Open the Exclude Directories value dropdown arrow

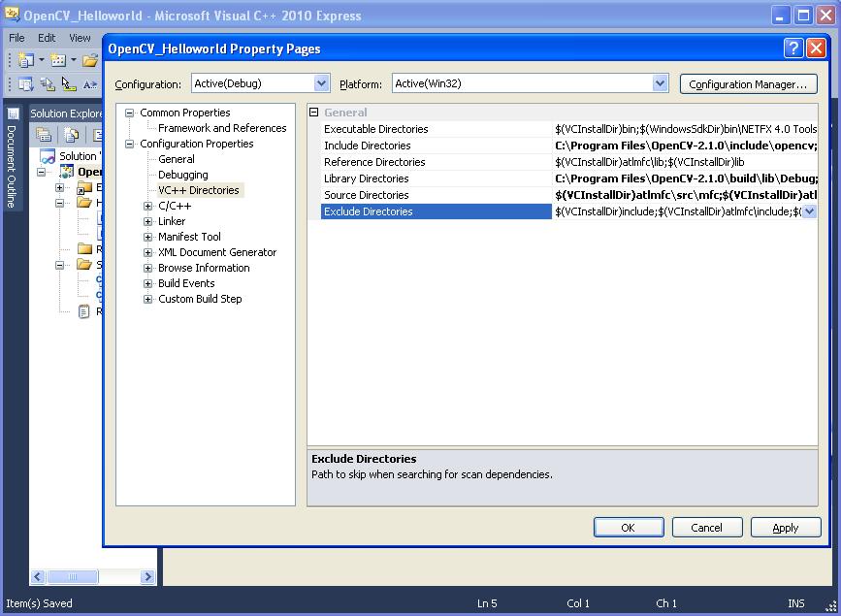(810, 211)
